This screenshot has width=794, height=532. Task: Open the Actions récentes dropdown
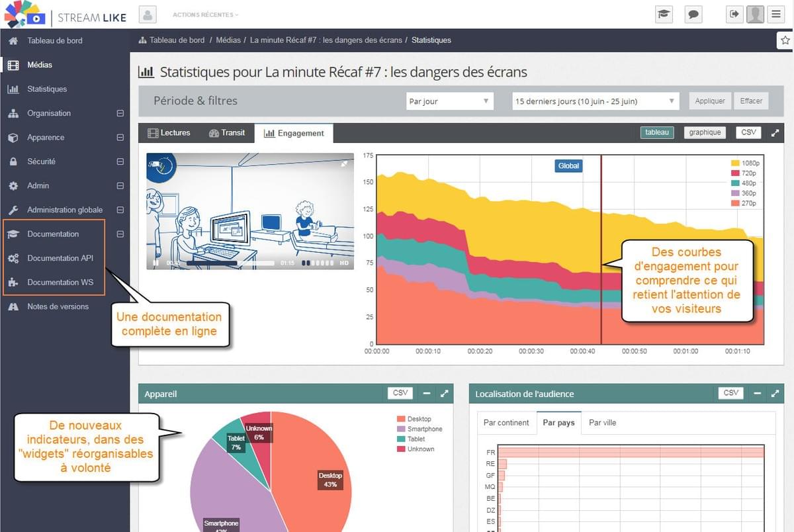point(205,15)
